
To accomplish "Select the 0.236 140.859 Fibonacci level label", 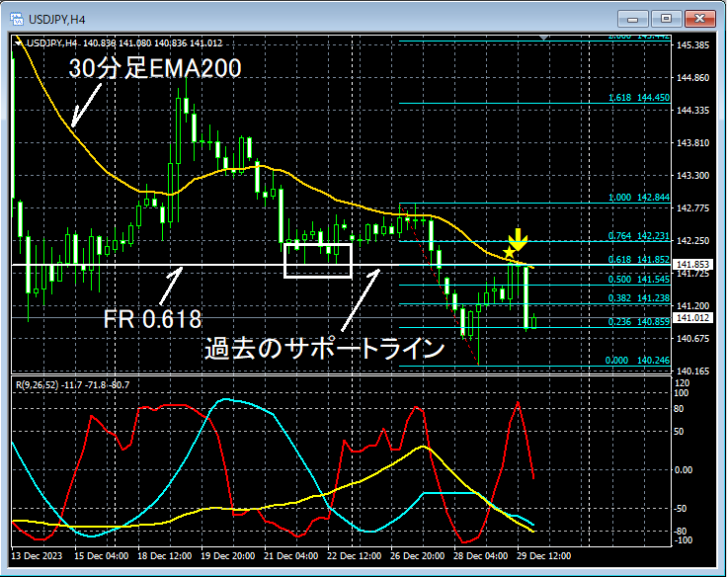I will click(639, 321).
